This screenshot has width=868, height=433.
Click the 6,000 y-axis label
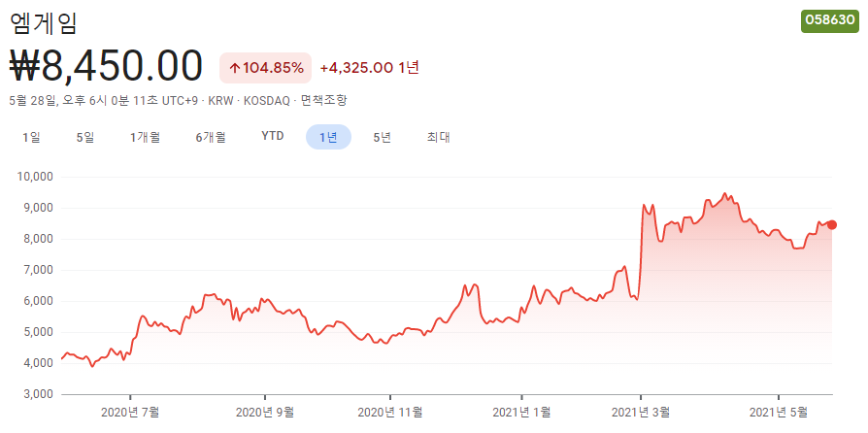(x=37, y=301)
